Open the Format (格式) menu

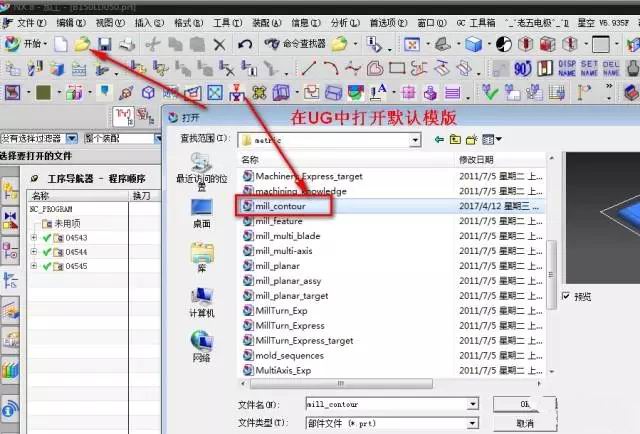click(x=189, y=23)
